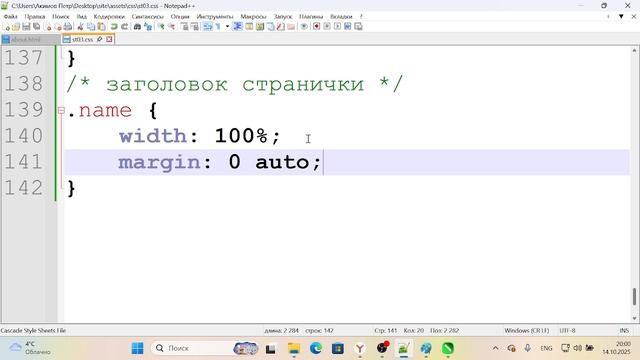Save the recorded macro toolbar icon

[358, 27]
